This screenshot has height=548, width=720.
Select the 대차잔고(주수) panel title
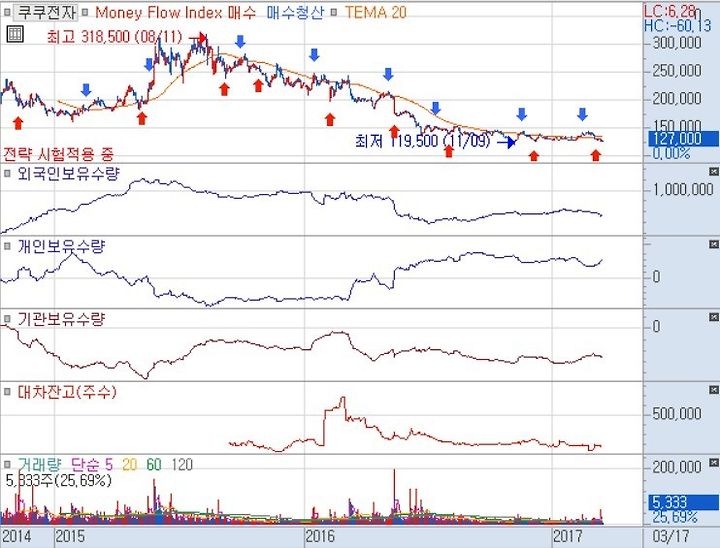coord(67,391)
